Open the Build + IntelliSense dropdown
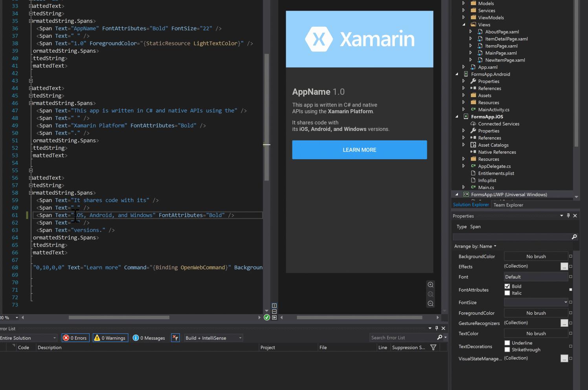 pos(213,338)
